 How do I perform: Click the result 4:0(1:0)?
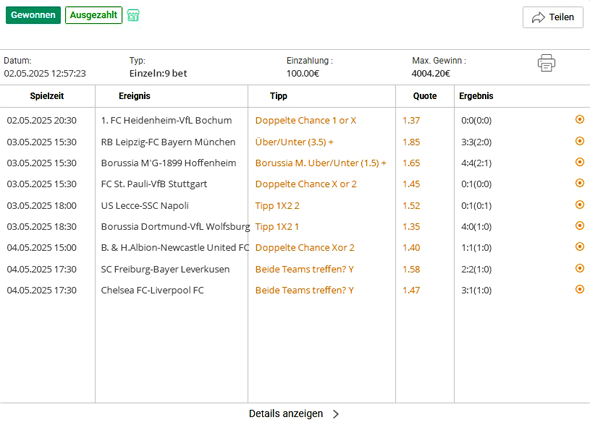[476, 227]
